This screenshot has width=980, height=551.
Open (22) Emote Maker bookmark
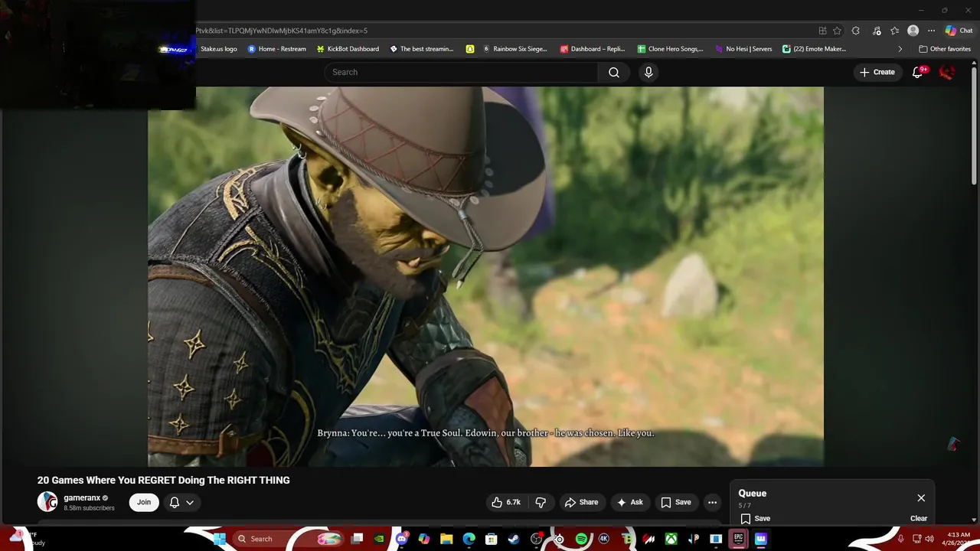click(x=814, y=49)
